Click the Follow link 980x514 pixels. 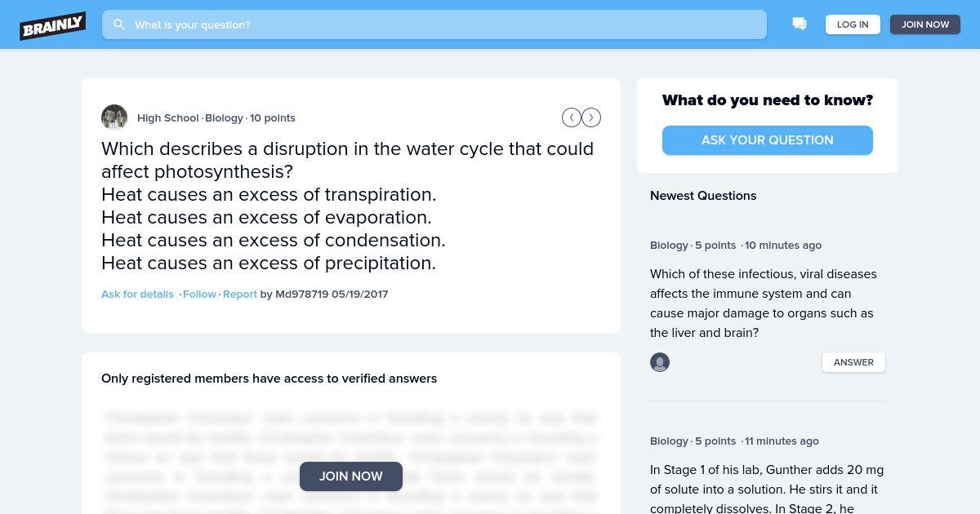200,294
